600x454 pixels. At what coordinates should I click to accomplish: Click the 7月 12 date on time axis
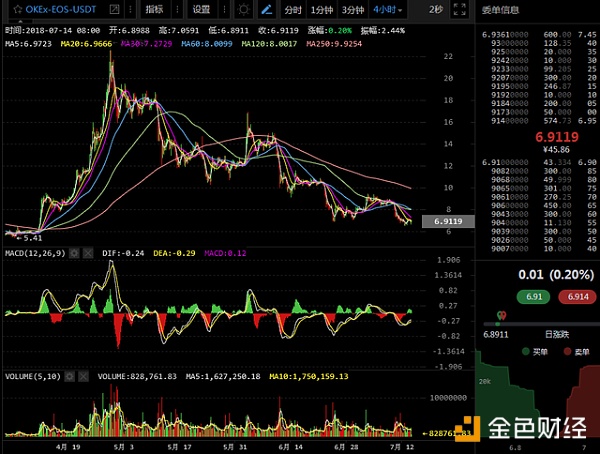click(x=402, y=447)
